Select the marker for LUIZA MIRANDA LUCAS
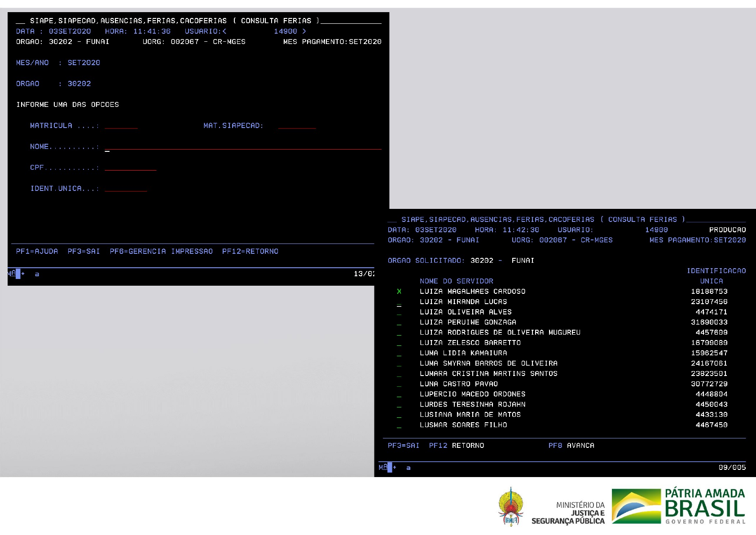This screenshot has width=756, height=535. 399,302
